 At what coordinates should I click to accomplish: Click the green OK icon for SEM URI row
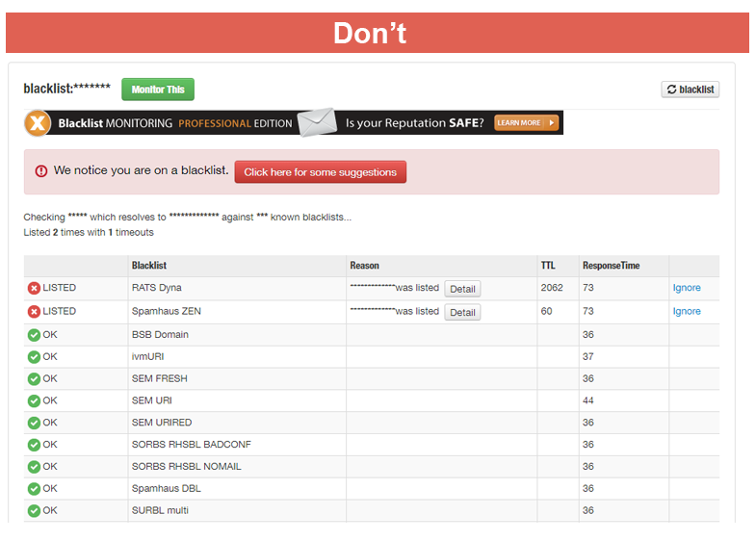pyautogui.click(x=34, y=400)
